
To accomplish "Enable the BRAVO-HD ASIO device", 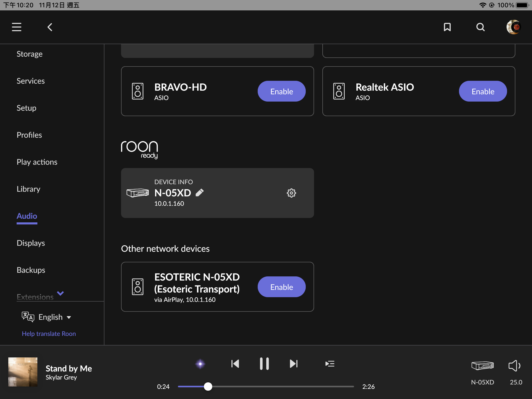I will 282,91.
